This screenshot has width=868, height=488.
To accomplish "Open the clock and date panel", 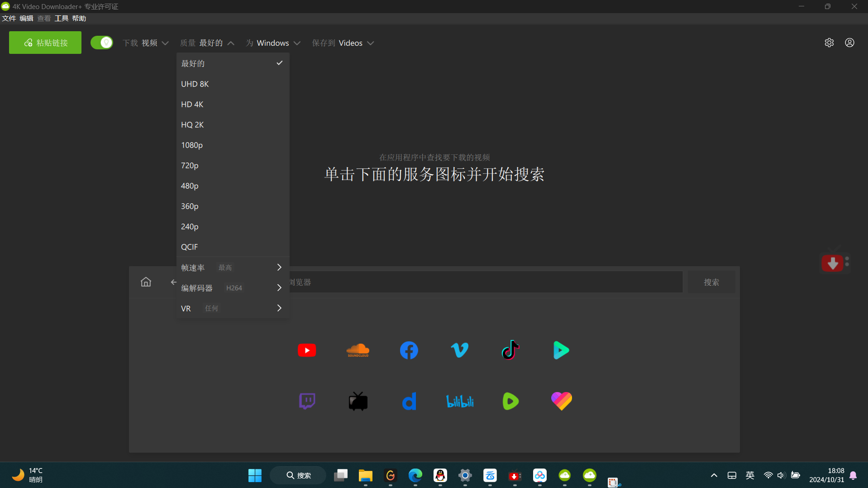I will tap(826, 475).
